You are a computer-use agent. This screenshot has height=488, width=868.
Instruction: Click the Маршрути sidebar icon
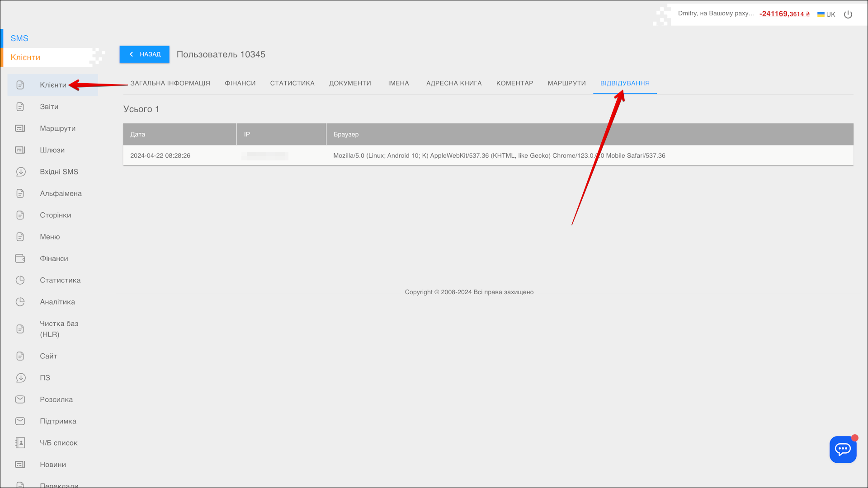point(20,128)
